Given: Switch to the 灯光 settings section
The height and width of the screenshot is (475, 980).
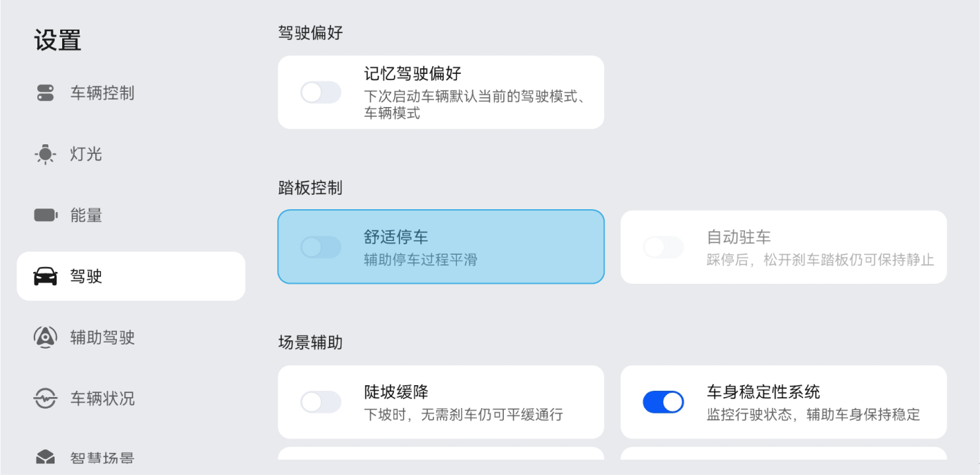Looking at the screenshot, I should [86, 154].
